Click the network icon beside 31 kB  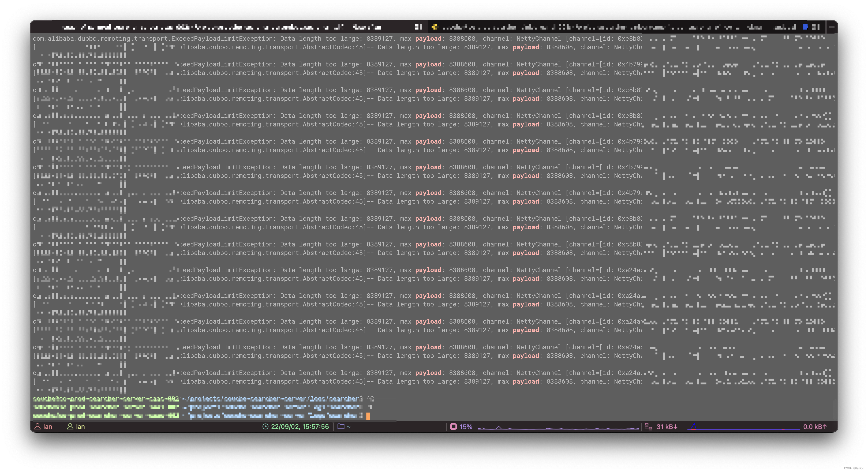648,426
